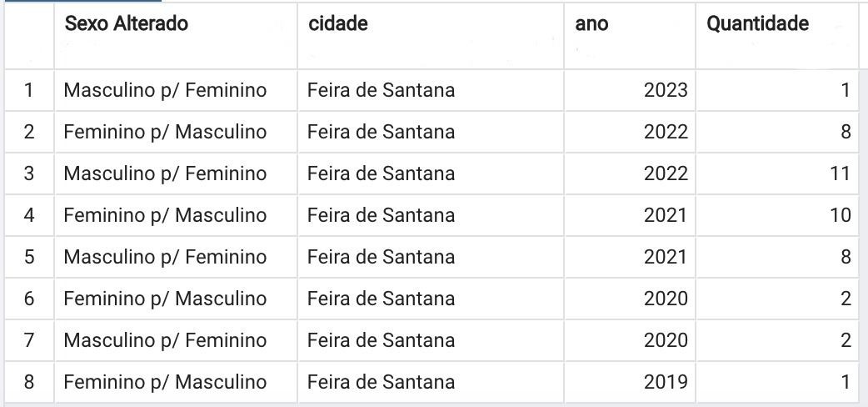Click Feminino p/ Masculino in row 8

tap(165, 382)
